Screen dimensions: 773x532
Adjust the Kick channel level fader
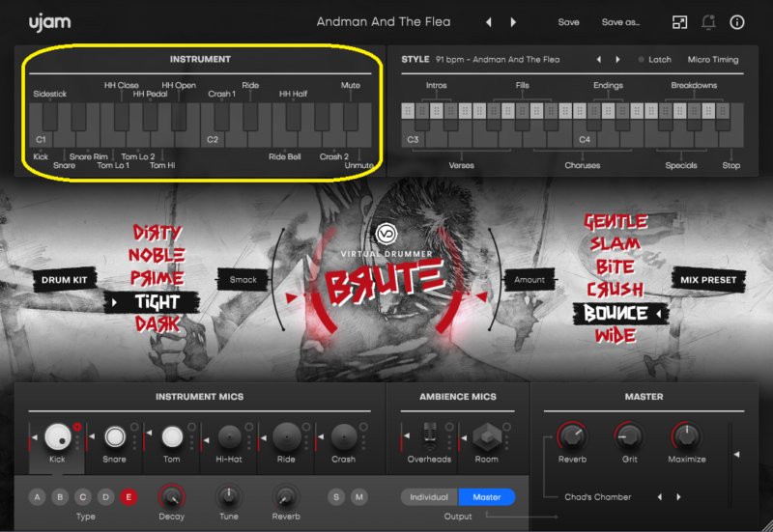[x=33, y=437]
